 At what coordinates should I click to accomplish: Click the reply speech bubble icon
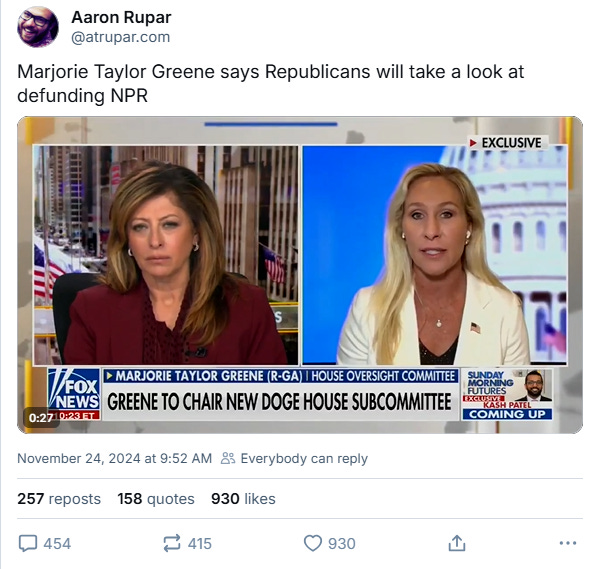[28, 543]
